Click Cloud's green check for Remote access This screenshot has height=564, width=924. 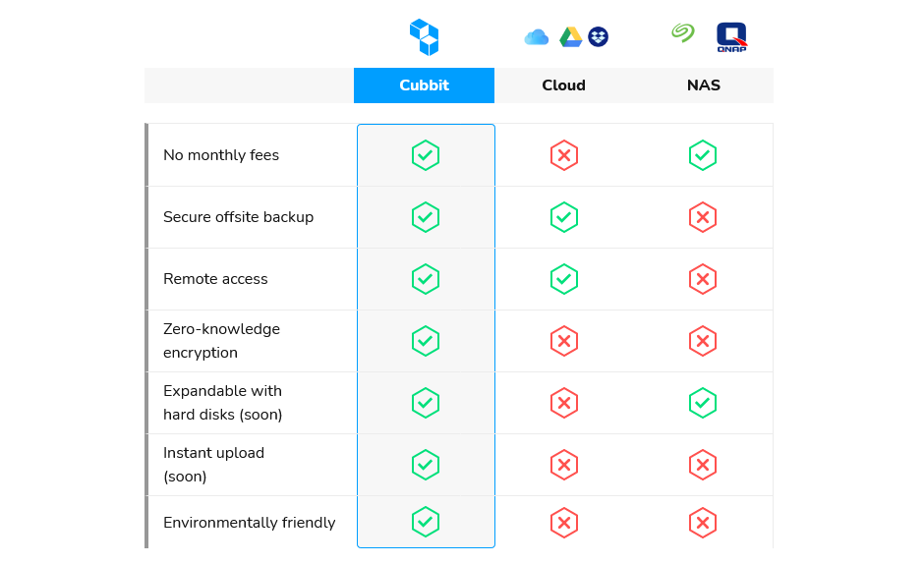point(564,279)
